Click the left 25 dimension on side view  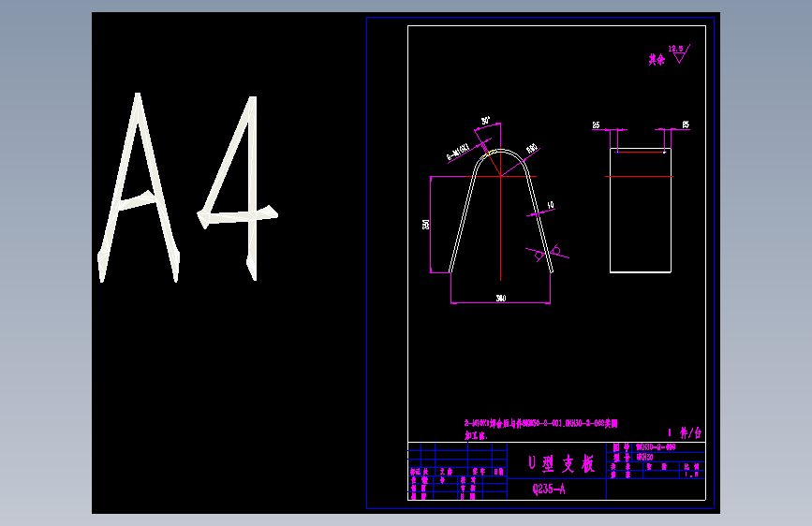click(596, 124)
